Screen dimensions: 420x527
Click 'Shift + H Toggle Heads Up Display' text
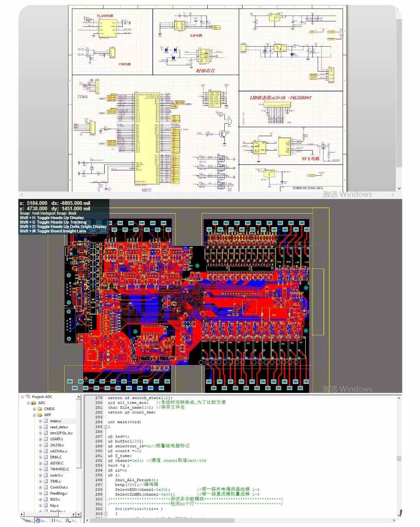pyautogui.click(x=52, y=218)
